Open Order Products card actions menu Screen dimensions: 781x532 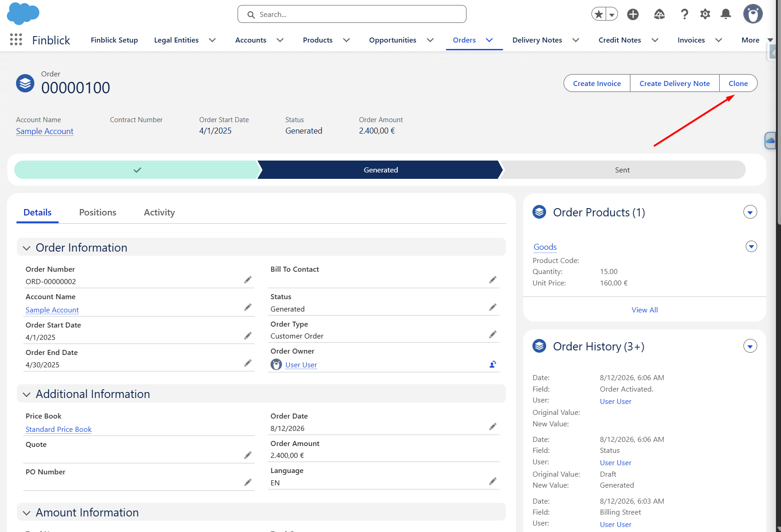pyautogui.click(x=750, y=212)
